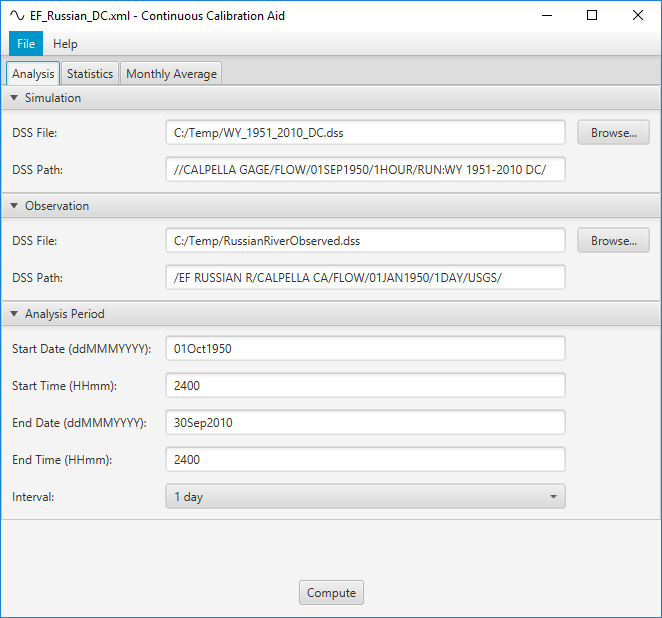Image resolution: width=662 pixels, height=618 pixels.
Task: Click the Interval label
Action: [33, 497]
